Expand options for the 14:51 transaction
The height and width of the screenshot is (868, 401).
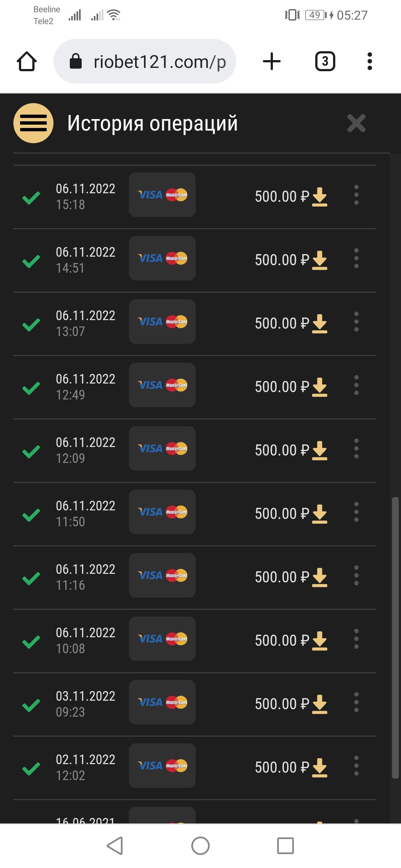click(356, 259)
